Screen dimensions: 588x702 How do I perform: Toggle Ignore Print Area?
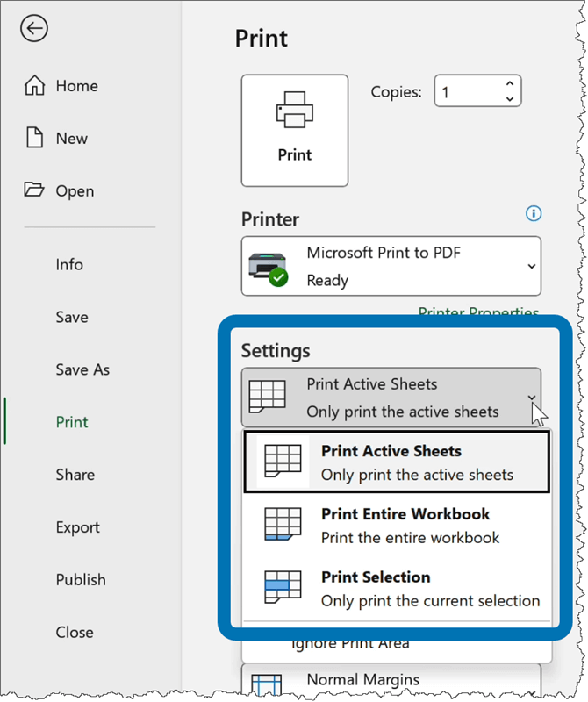[350, 645]
